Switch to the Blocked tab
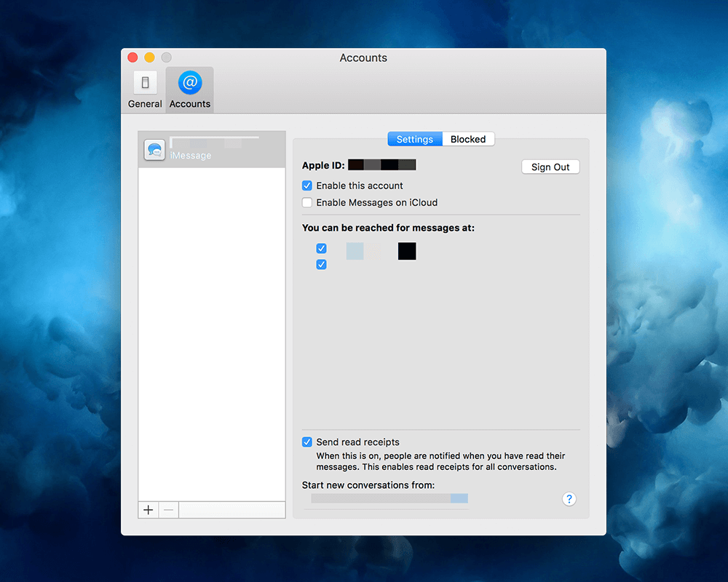 click(x=468, y=139)
